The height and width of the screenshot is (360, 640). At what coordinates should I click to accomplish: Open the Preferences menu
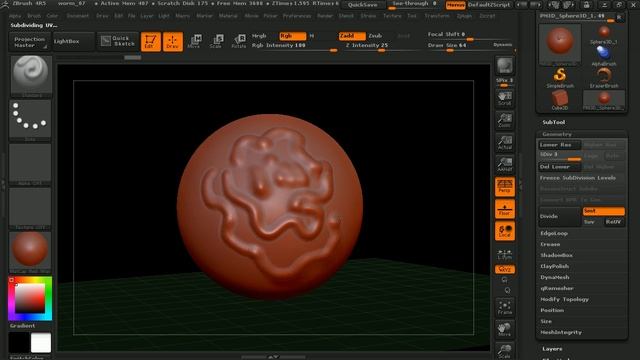click(x=297, y=16)
